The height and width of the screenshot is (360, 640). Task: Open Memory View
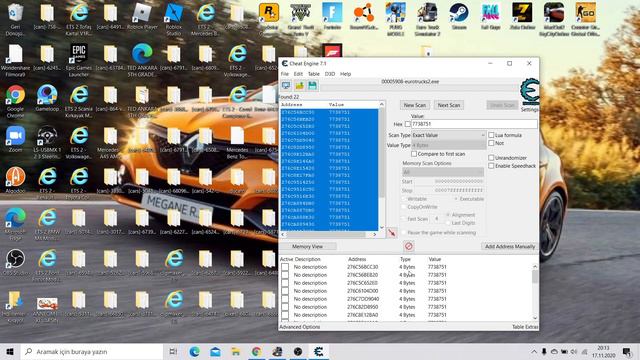[x=308, y=247]
